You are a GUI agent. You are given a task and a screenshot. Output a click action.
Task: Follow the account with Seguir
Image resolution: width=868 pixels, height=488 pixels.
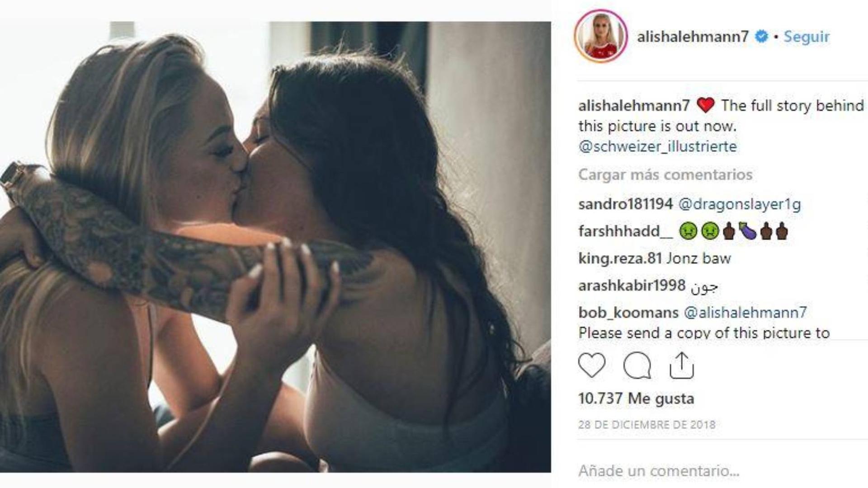(x=807, y=36)
